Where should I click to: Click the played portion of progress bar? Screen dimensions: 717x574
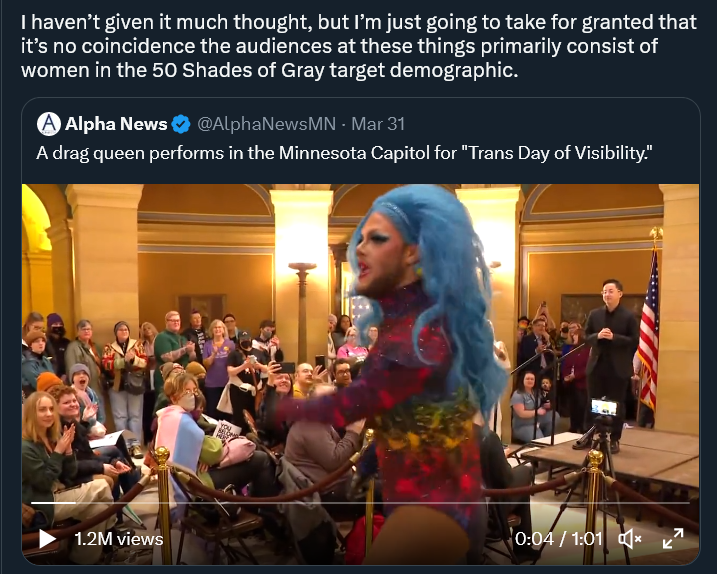coord(53,503)
